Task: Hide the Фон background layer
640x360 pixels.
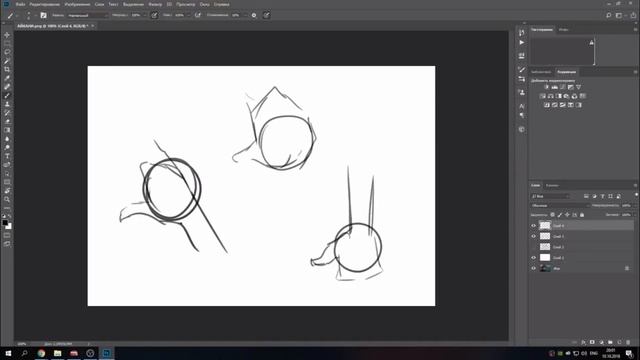Action: (533, 268)
